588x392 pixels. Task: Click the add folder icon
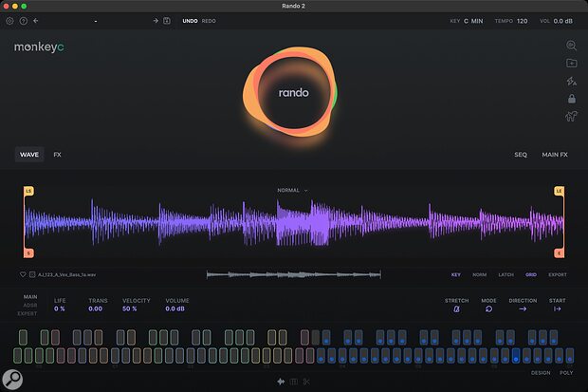571,63
